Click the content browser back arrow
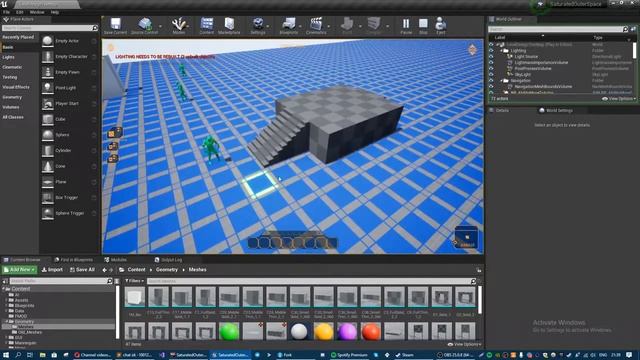640x360 pixels. point(104,270)
